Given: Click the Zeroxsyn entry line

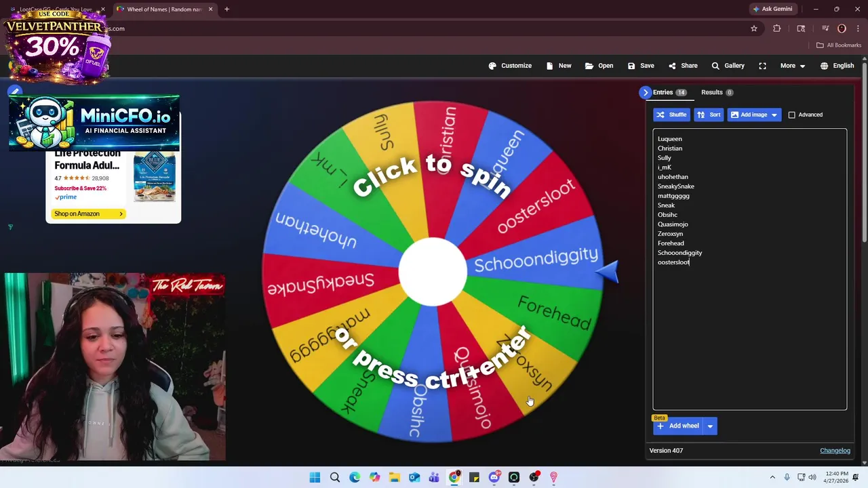Looking at the screenshot, I should coord(670,234).
